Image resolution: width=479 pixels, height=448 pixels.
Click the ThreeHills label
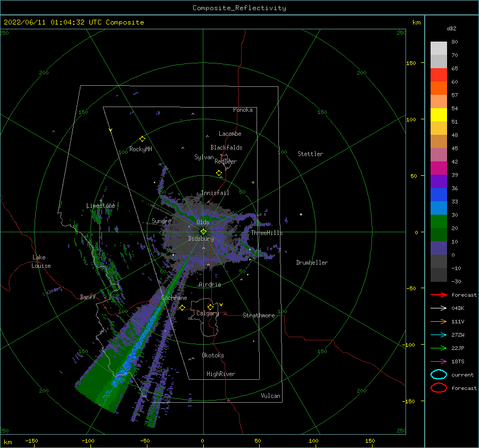pyautogui.click(x=267, y=233)
